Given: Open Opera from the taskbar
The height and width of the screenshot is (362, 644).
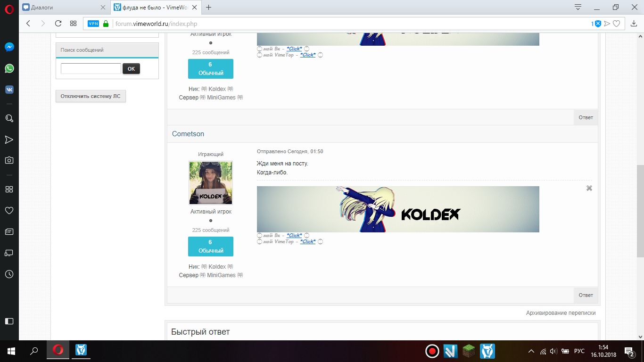Looking at the screenshot, I should tap(58, 350).
